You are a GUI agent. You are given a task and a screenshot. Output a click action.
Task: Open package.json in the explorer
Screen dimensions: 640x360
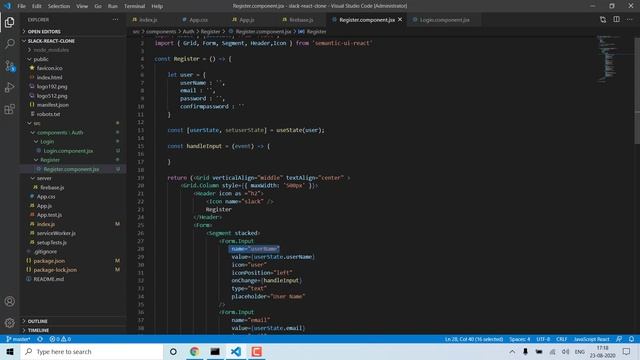click(49, 260)
